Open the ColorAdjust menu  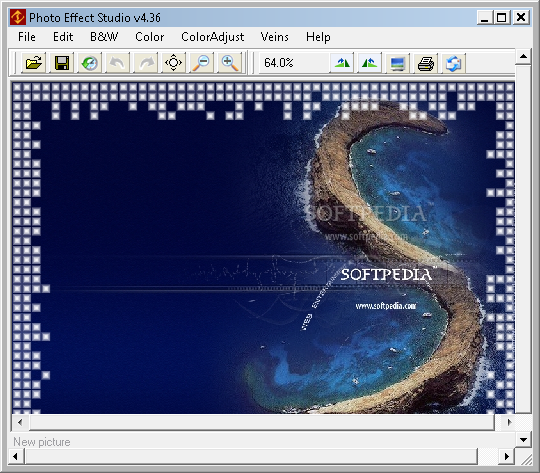pyautogui.click(x=212, y=37)
